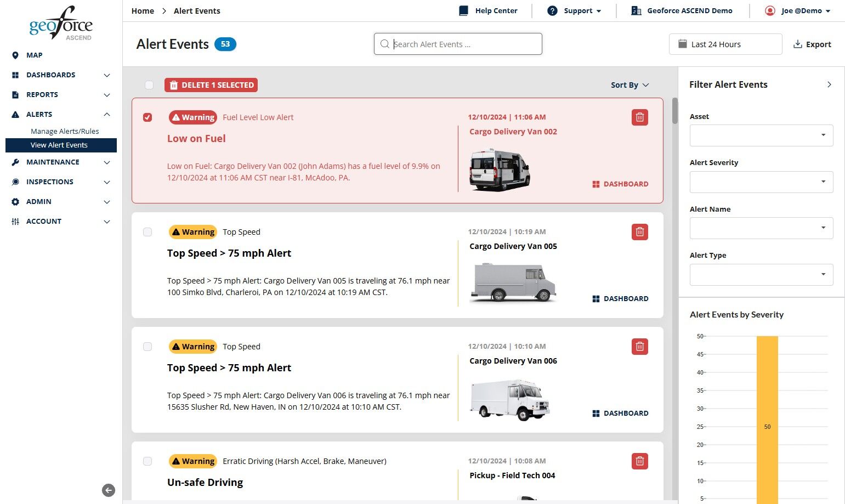Click the yellow Warning severity bar in chart
The height and width of the screenshot is (504, 845).
(767, 420)
